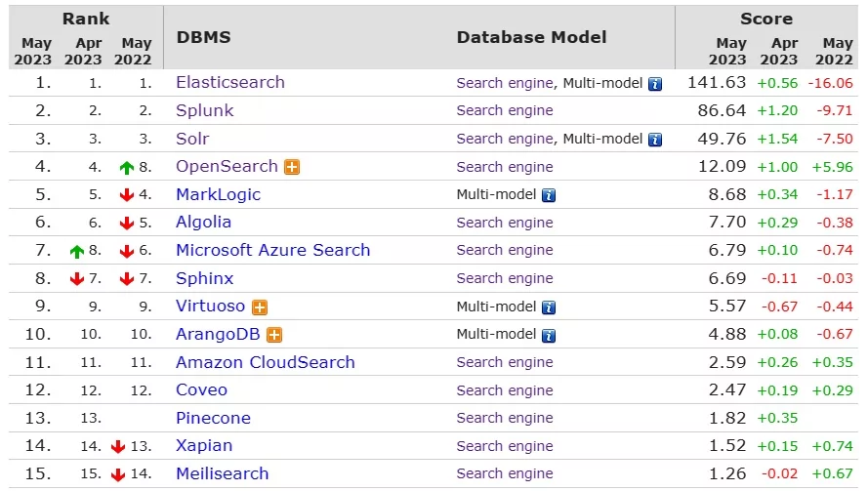This screenshot has height=491, width=868.
Task: Click the Sphinx score 6.69
Action: (727, 278)
